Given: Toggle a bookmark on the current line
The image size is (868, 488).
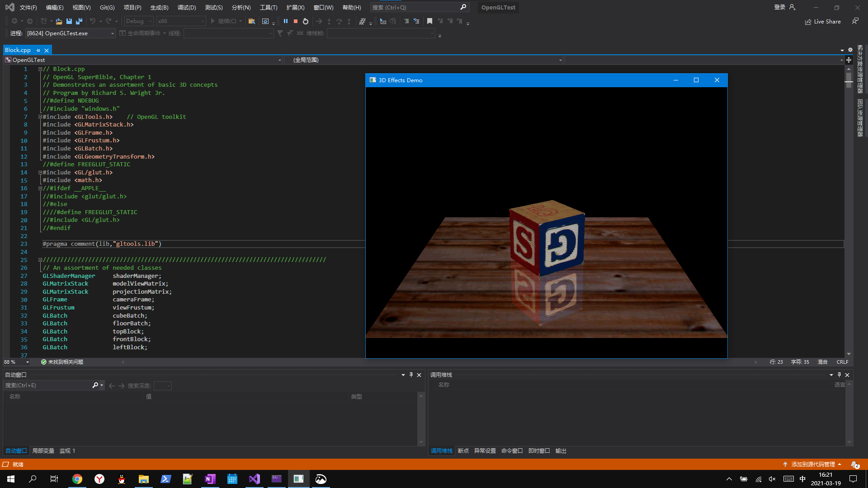Looking at the screenshot, I should coord(430,21).
